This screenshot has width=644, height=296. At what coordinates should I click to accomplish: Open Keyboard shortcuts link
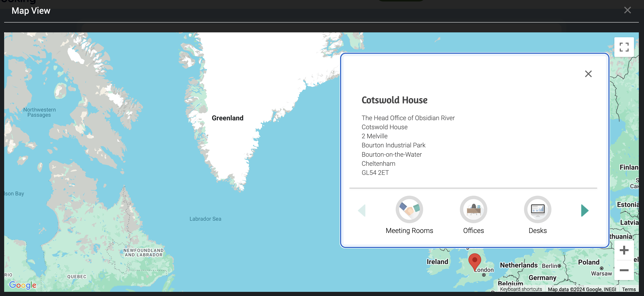point(521,289)
